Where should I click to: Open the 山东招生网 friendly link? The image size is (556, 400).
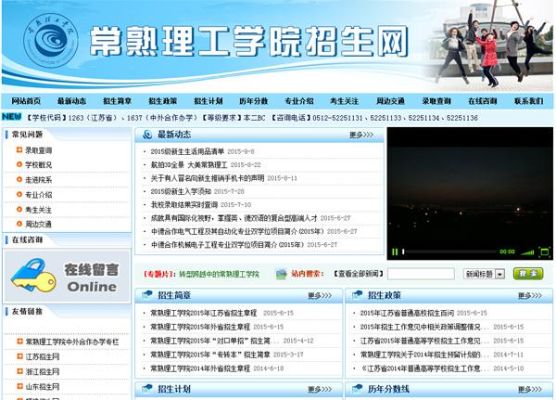[42, 387]
